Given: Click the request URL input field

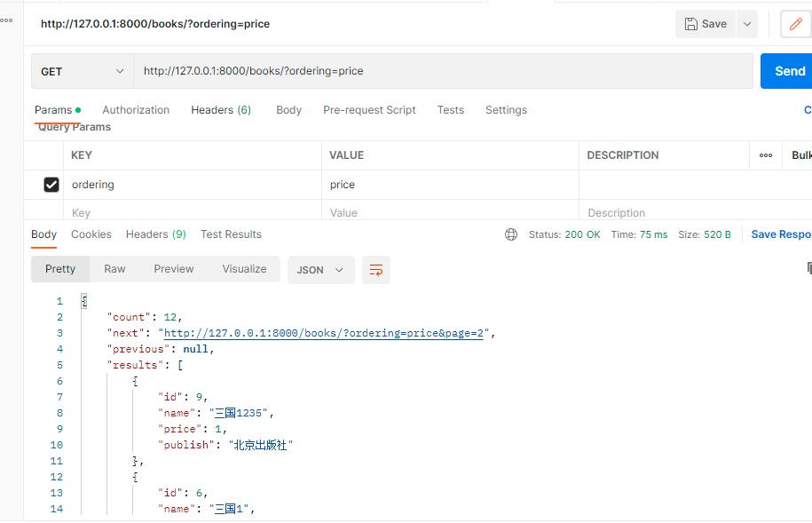Looking at the screenshot, I should 444,71.
